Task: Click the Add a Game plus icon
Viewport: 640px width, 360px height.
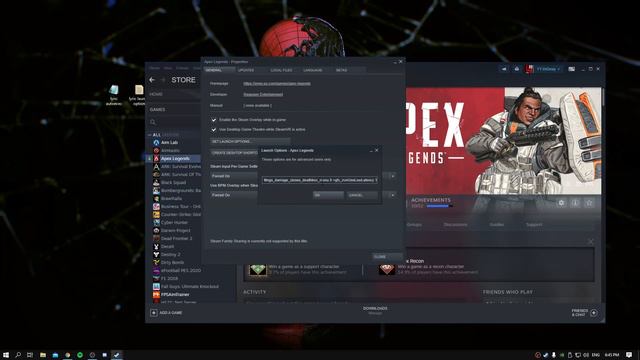Action: (x=153, y=313)
